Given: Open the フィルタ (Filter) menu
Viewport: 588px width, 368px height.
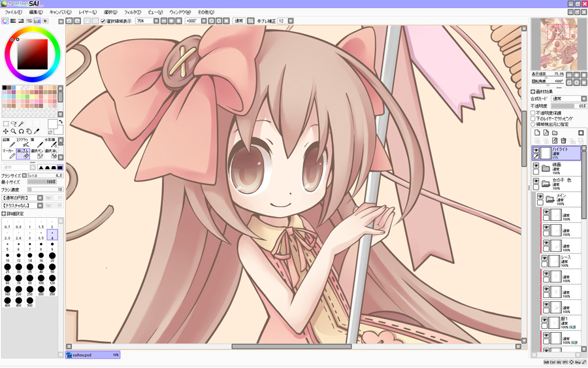Looking at the screenshot, I should [133, 12].
